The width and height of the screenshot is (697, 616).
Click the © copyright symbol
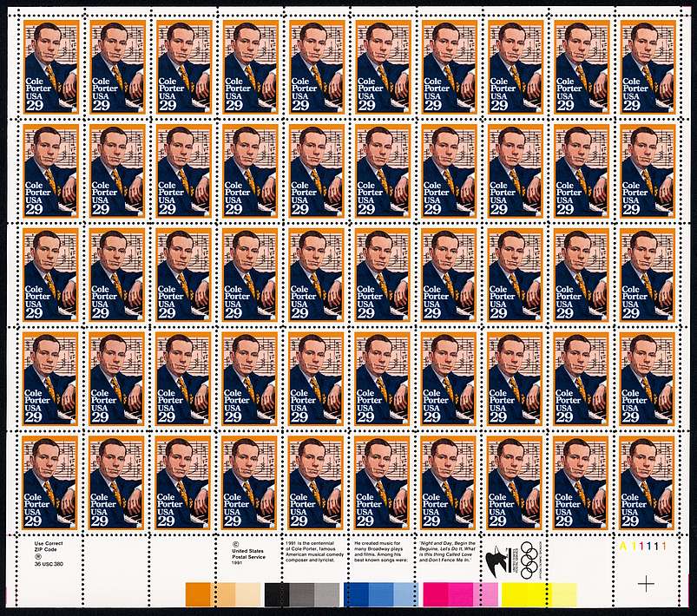click(234, 544)
